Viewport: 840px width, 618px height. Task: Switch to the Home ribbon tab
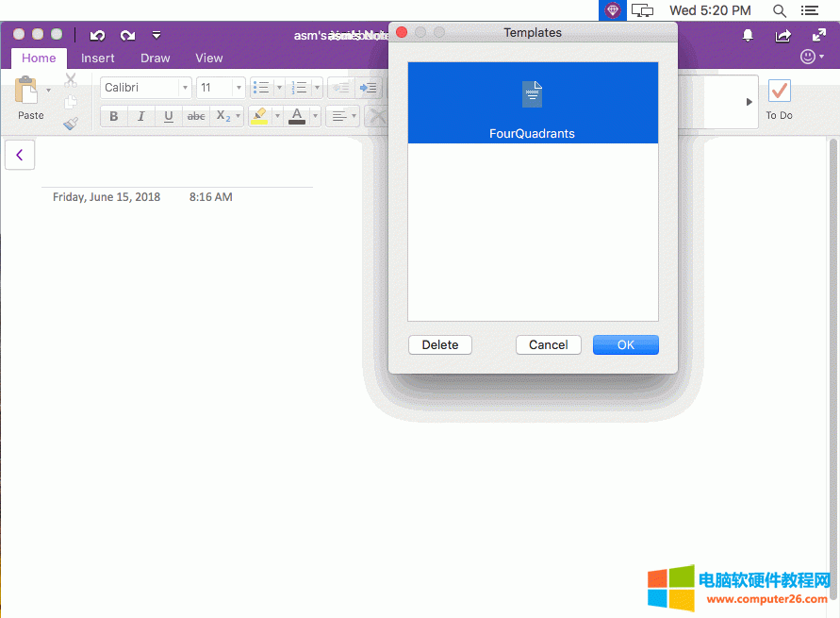pyautogui.click(x=39, y=58)
